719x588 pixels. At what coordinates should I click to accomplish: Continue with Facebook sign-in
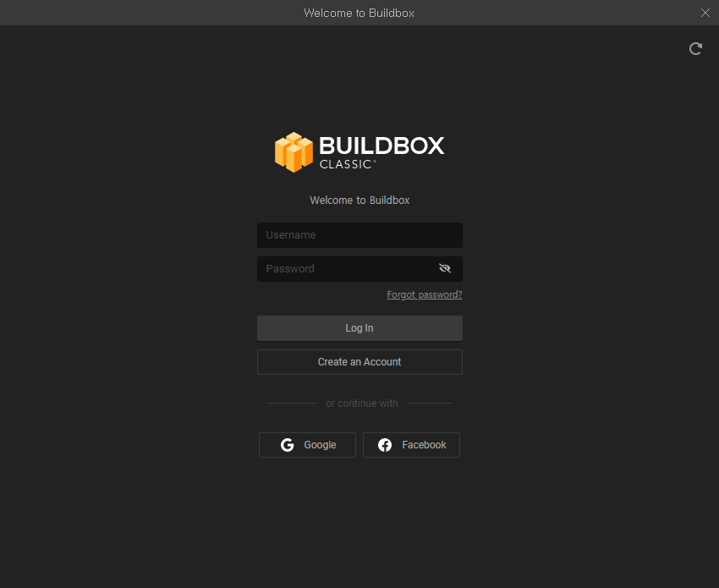coord(411,445)
